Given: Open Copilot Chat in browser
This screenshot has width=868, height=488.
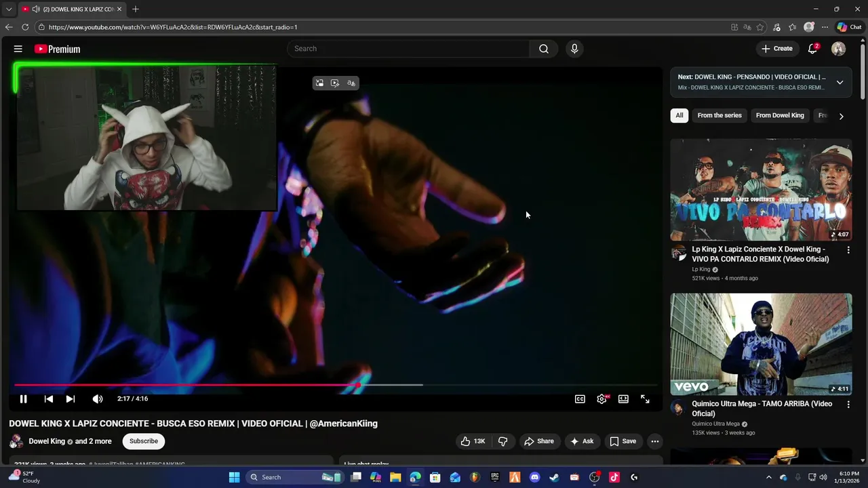Looking at the screenshot, I should (849, 27).
